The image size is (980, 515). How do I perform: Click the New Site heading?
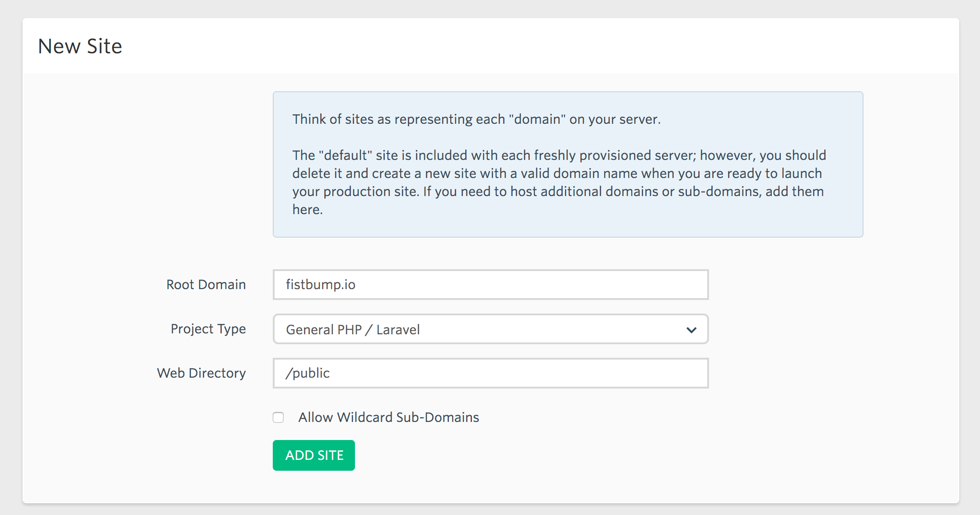tap(80, 46)
